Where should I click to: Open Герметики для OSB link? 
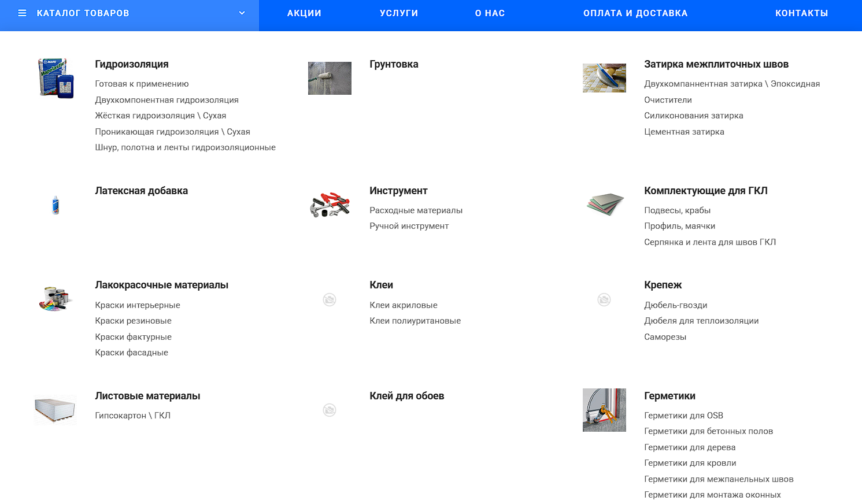[x=683, y=416]
